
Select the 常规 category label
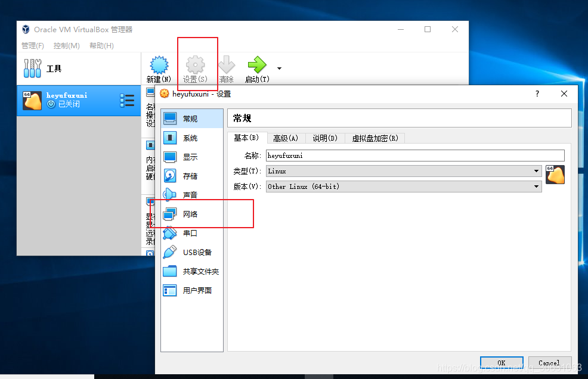point(190,119)
